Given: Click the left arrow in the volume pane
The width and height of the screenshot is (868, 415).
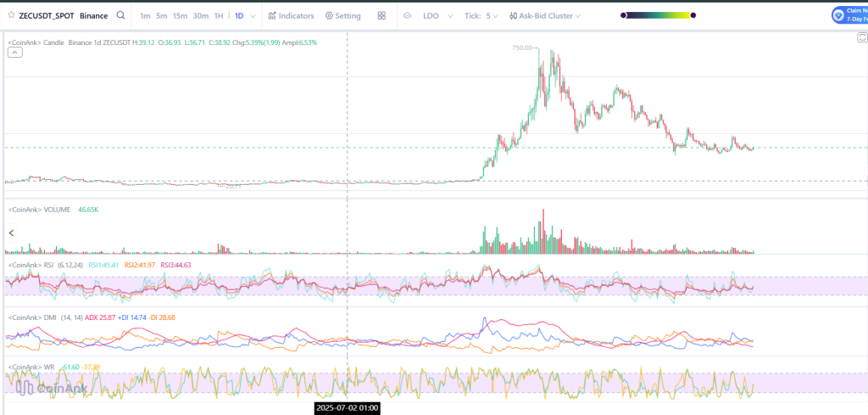Looking at the screenshot, I should [x=12, y=233].
